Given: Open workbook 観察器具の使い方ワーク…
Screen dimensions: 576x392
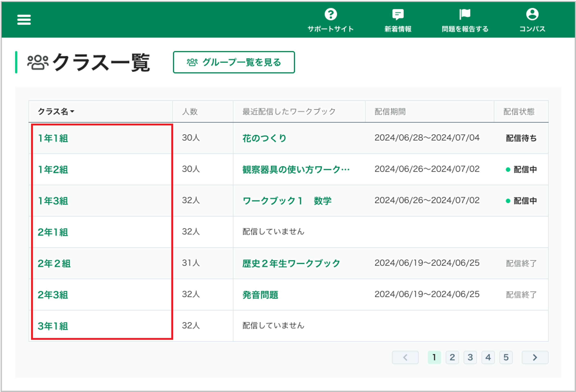Looking at the screenshot, I should pyautogui.click(x=296, y=169).
